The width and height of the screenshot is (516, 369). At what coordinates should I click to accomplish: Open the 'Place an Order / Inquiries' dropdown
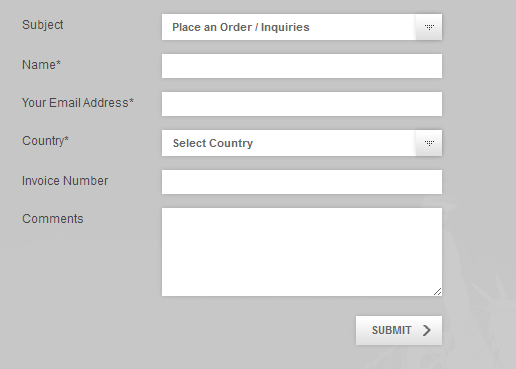(x=302, y=27)
